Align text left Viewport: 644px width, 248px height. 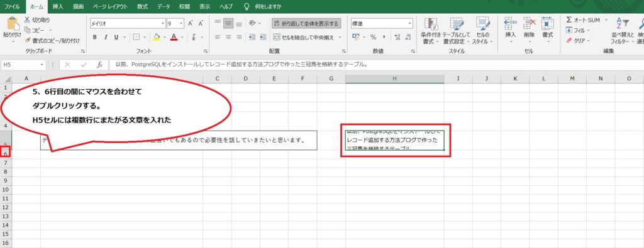point(218,37)
